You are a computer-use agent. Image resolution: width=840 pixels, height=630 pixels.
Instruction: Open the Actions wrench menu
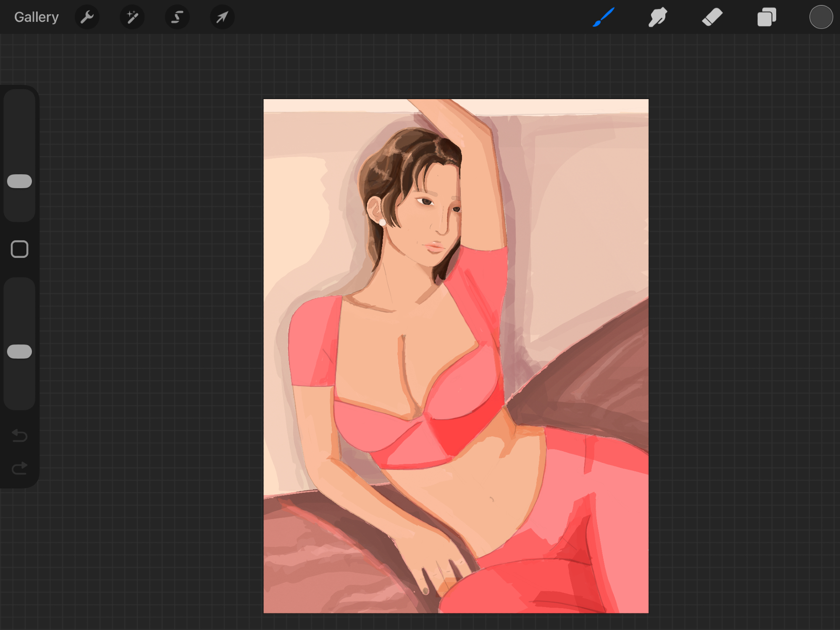pyautogui.click(x=87, y=17)
